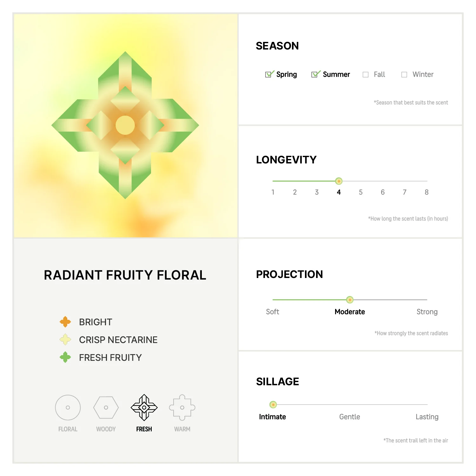Screen dimensions: 476x476
Task: Uncheck the Spring season checkbox
Action: click(x=269, y=74)
